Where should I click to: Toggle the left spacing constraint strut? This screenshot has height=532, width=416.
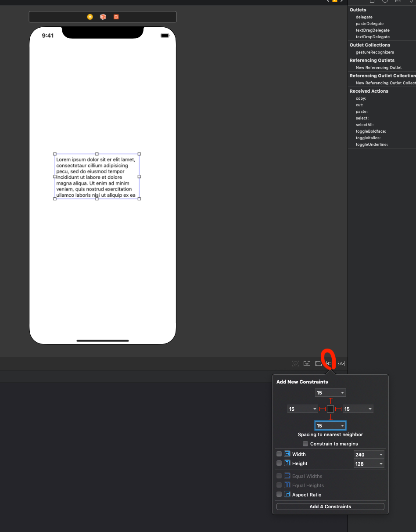click(x=323, y=409)
